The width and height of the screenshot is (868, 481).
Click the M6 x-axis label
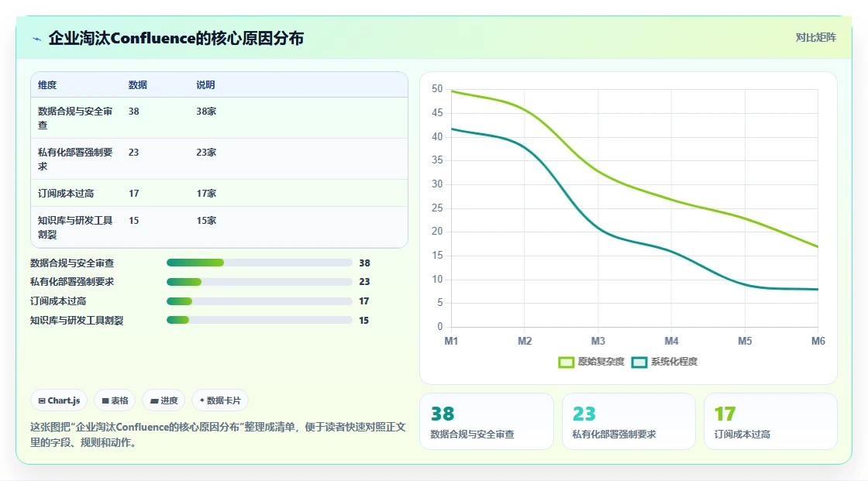818,341
